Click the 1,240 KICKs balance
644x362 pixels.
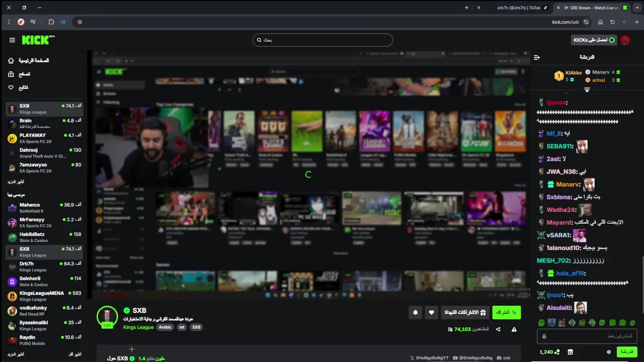(x=549, y=352)
